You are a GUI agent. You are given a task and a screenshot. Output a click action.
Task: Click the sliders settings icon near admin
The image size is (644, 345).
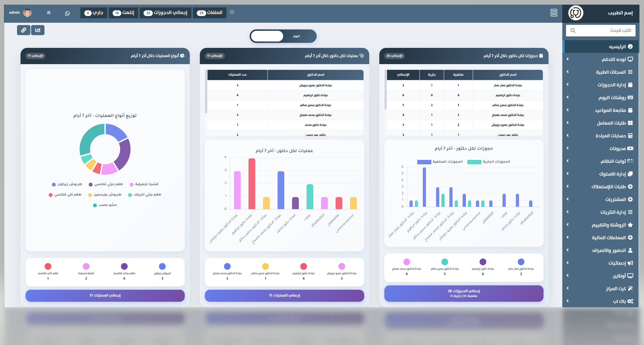point(49,13)
